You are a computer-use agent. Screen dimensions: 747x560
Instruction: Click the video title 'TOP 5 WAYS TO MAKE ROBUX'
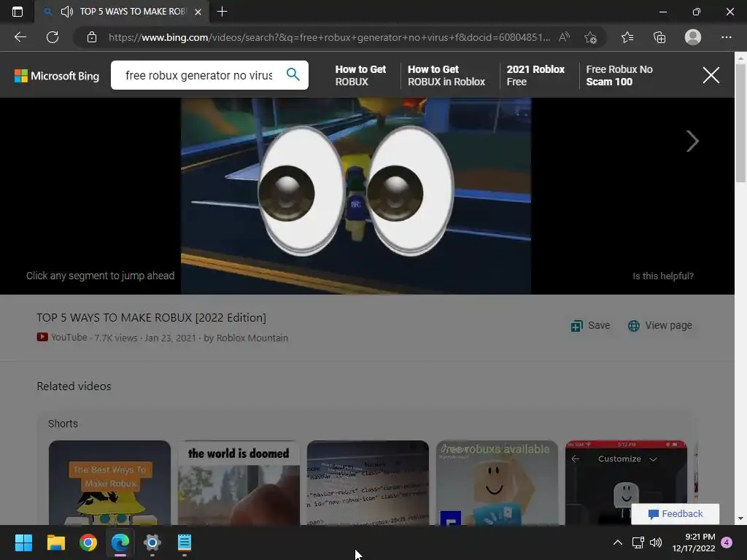152,318
